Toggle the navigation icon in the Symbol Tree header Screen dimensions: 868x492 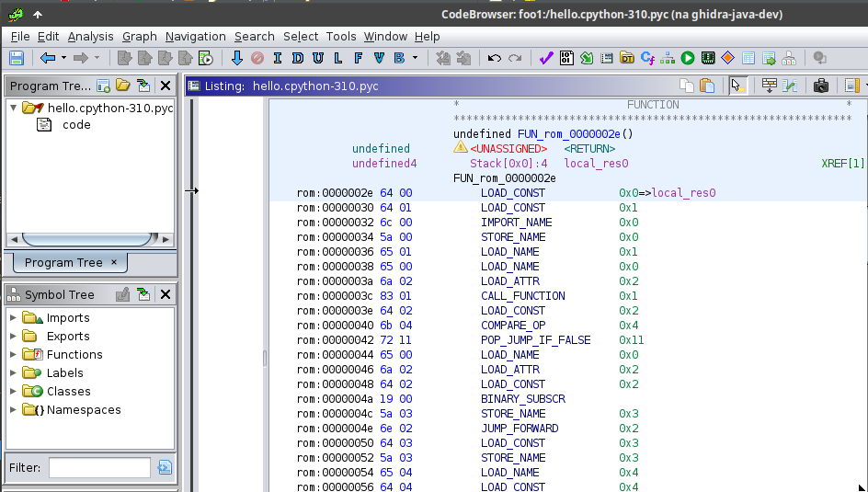tap(143, 294)
